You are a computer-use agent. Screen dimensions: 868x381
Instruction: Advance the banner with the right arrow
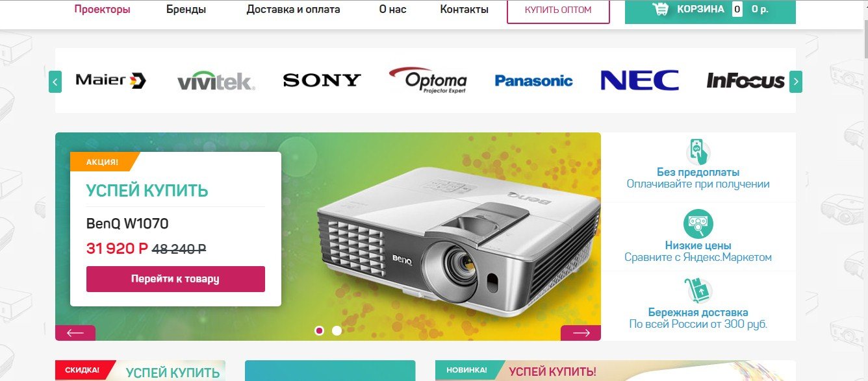click(581, 333)
